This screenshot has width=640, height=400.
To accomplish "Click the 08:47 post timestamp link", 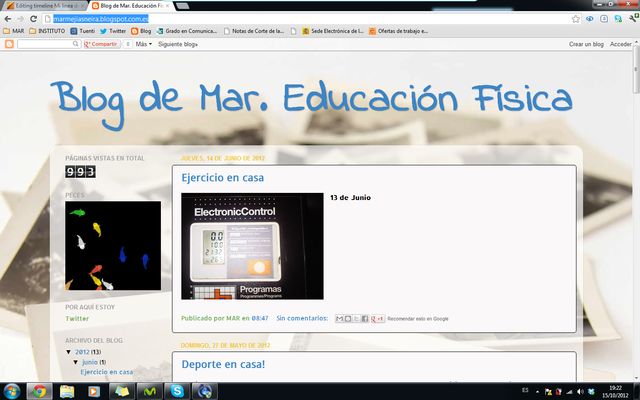I will pos(260,318).
